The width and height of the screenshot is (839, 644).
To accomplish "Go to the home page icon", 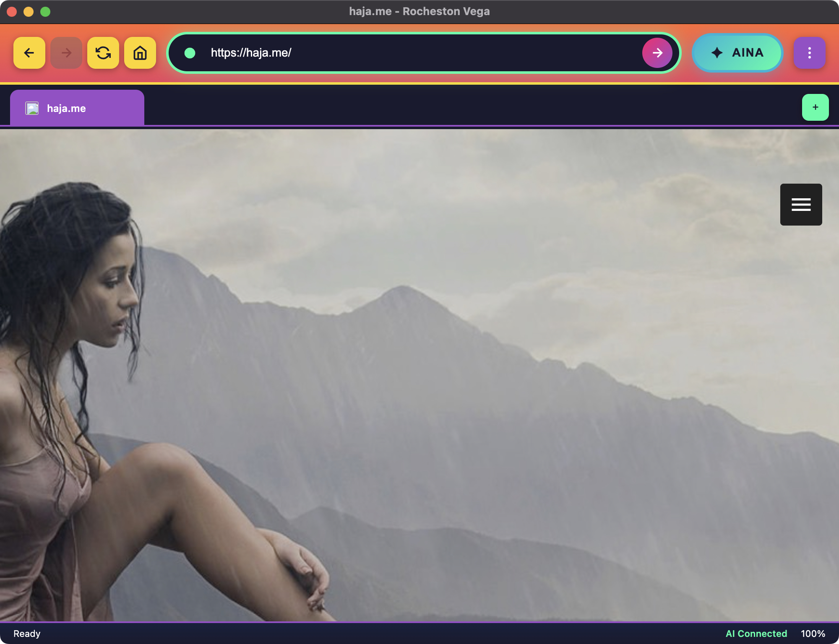I will [x=140, y=53].
